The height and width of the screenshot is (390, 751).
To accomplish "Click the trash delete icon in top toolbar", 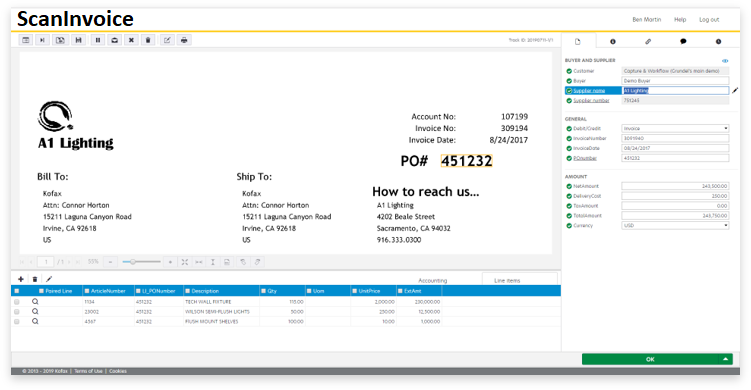I will [x=148, y=40].
